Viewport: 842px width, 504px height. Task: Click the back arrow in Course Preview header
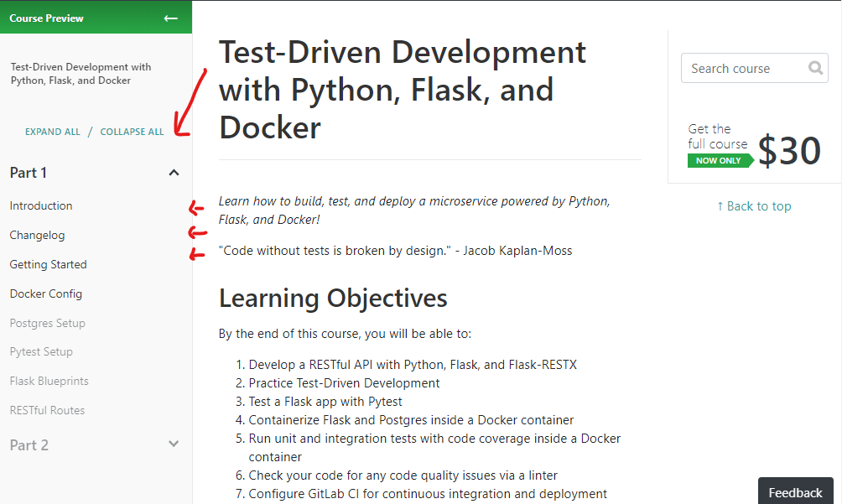[x=171, y=18]
